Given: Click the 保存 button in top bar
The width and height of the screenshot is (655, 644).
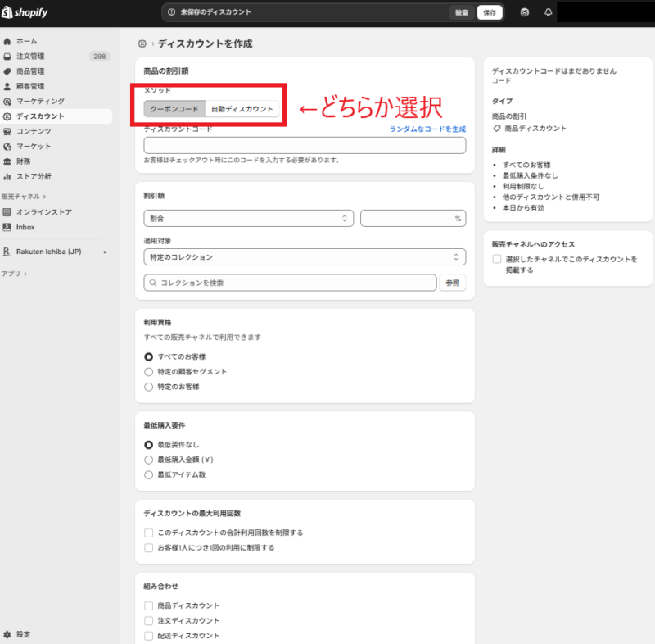Looking at the screenshot, I should pos(489,12).
